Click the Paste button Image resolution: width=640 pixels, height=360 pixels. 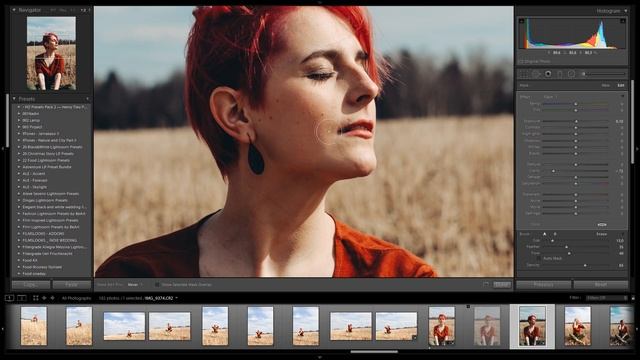click(72, 284)
